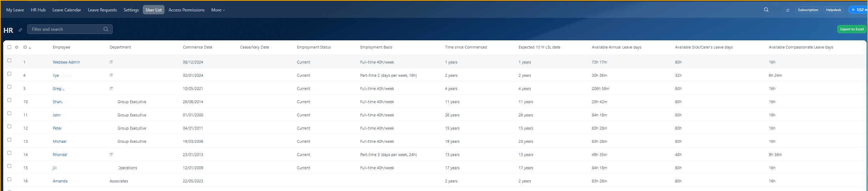The height and width of the screenshot is (191, 868).
Task: Open global search in top bar
Action: click(766, 10)
